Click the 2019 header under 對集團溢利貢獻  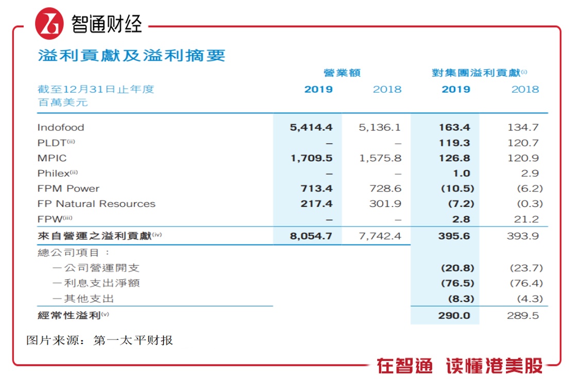(x=456, y=90)
